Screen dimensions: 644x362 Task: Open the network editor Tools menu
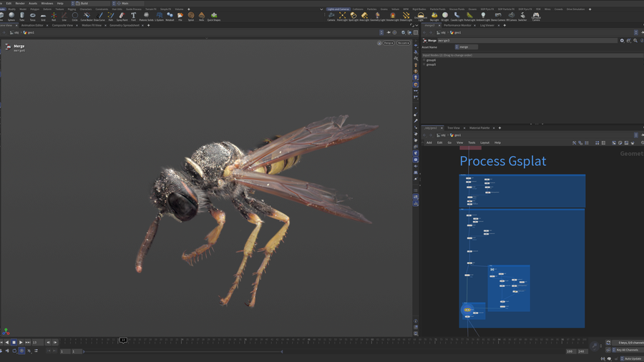pos(472,143)
